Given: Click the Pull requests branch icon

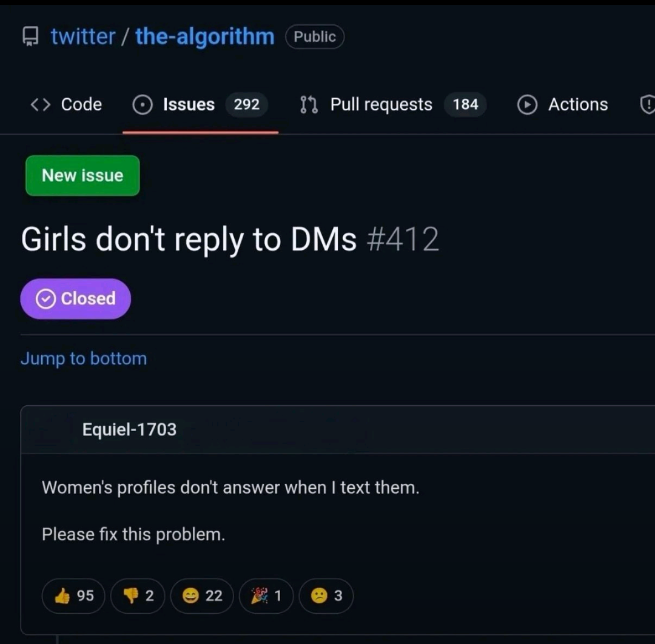Looking at the screenshot, I should 309,104.
